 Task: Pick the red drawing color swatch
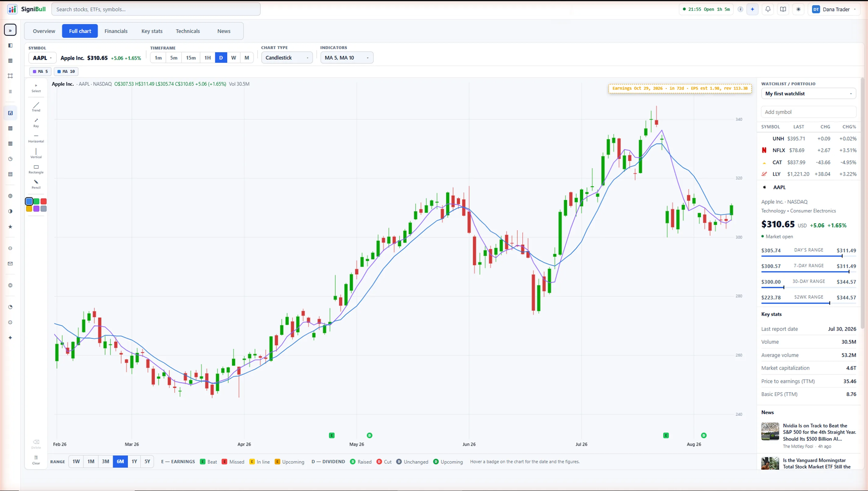tap(44, 201)
